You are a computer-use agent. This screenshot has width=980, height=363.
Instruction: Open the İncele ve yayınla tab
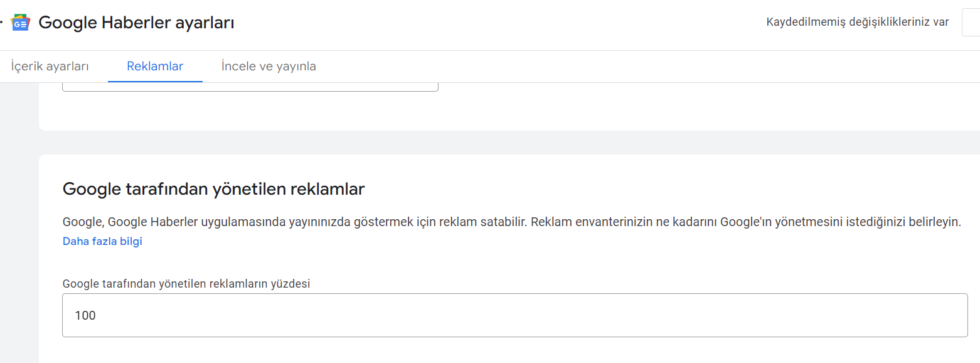269,66
